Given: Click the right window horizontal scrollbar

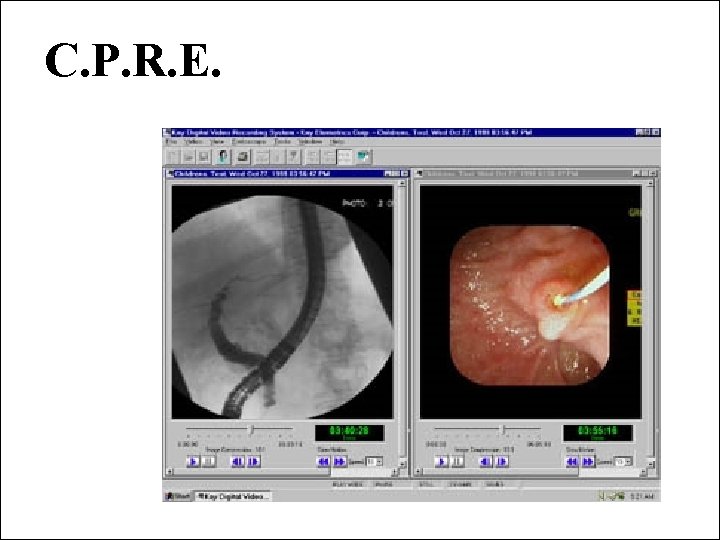Looking at the screenshot, I should click(530, 472).
